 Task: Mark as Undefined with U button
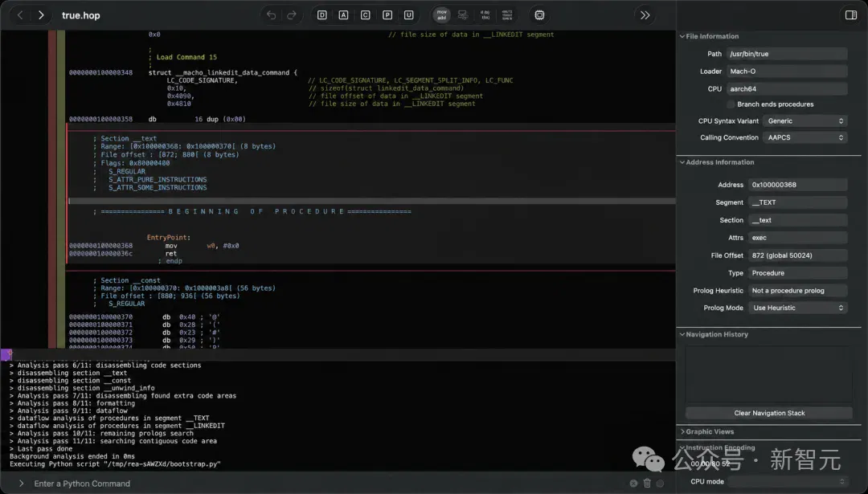pos(408,15)
